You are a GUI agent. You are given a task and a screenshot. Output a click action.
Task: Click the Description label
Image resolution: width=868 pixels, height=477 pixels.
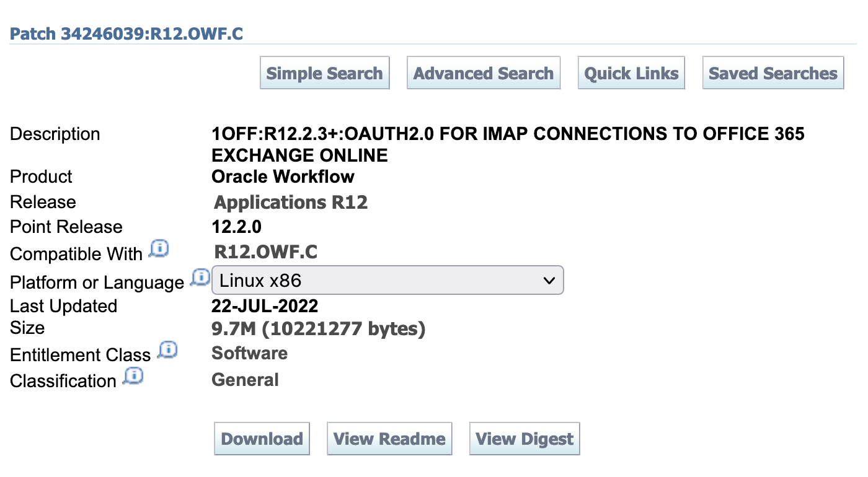click(x=55, y=134)
